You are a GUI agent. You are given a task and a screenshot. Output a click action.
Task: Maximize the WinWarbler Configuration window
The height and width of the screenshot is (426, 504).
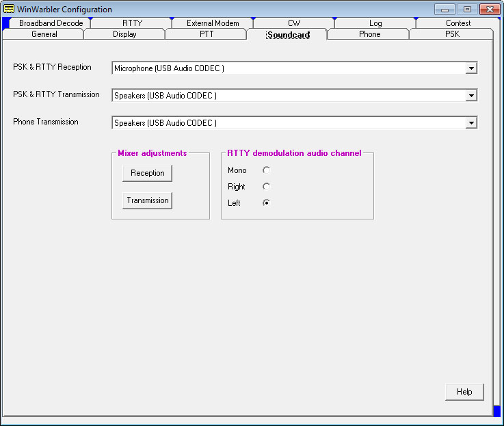pyautogui.click(x=467, y=10)
